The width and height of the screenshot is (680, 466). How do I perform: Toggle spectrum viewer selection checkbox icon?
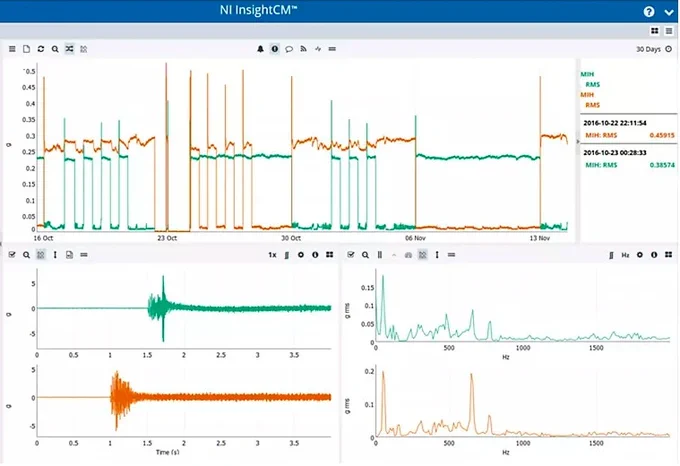coord(351,255)
